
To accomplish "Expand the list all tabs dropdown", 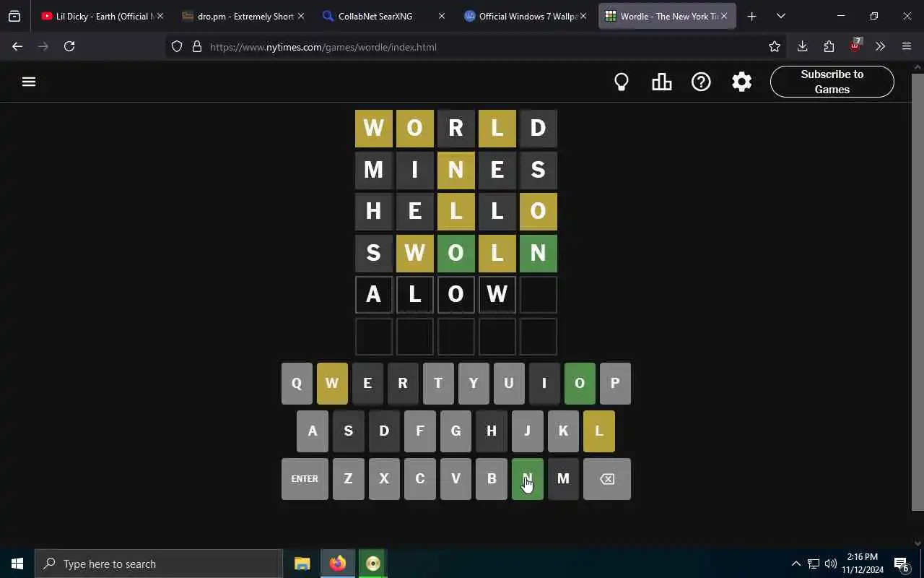I will click(780, 16).
